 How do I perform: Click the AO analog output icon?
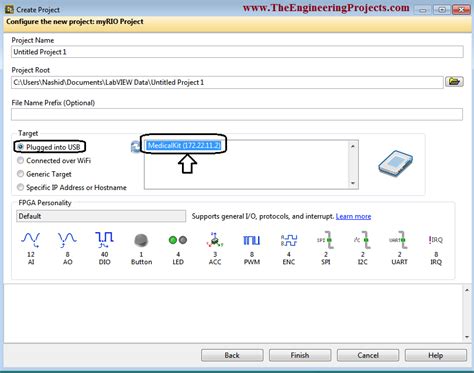[67, 240]
